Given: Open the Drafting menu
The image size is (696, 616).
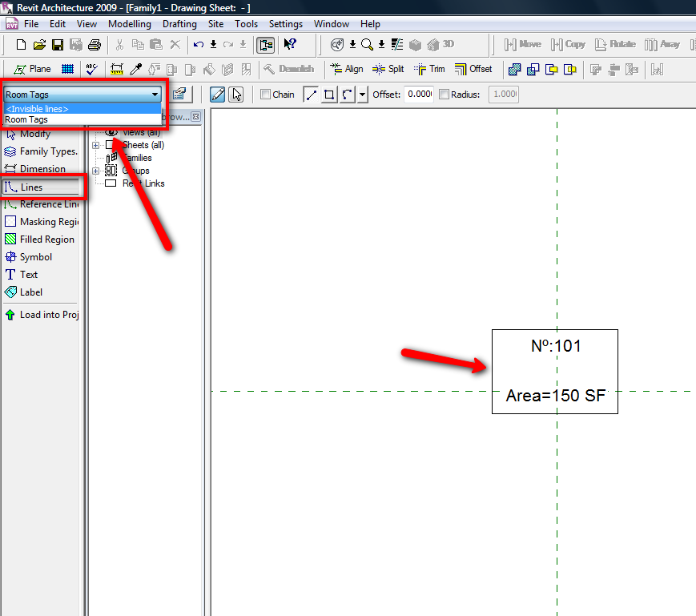Looking at the screenshot, I should [179, 24].
